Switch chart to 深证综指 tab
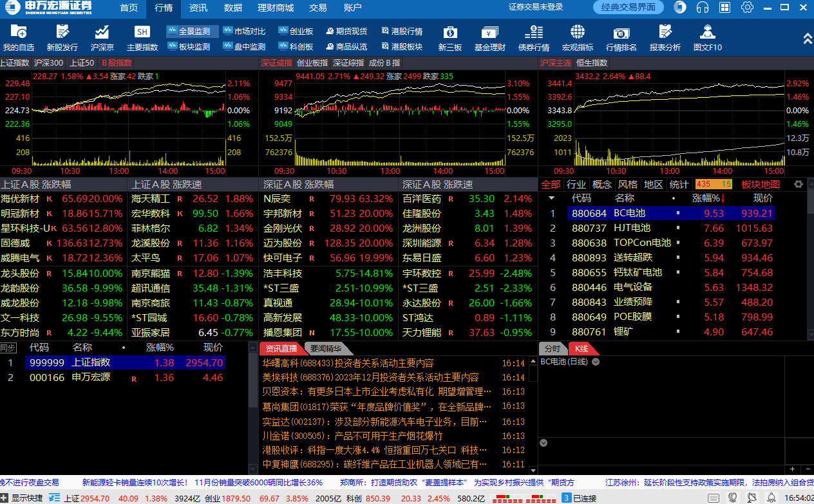Image resolution: width=814 pixels, height=504 pixels. (348, 62)
